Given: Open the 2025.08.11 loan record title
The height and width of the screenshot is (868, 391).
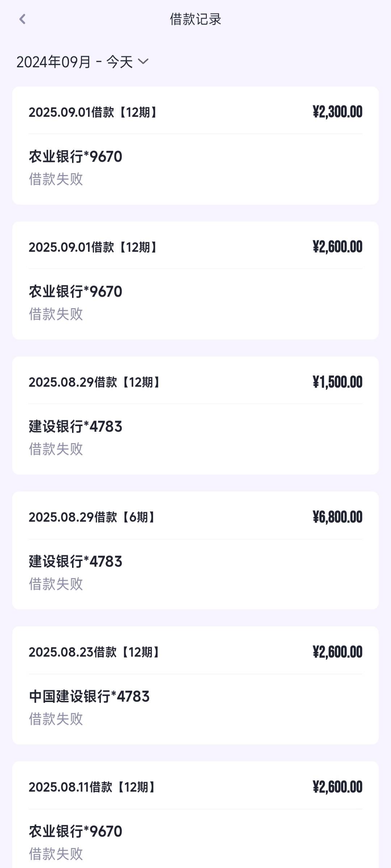Looking at the screenshot, I should click(x=93, y=787).
